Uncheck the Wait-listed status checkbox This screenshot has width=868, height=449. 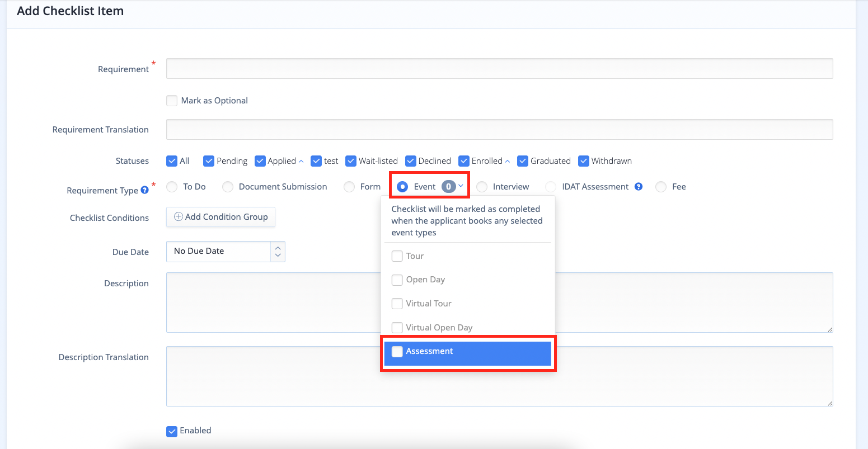point(351,161)
